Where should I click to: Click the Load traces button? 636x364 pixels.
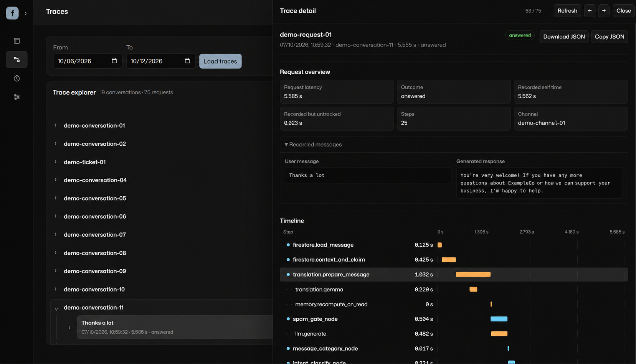220,61
